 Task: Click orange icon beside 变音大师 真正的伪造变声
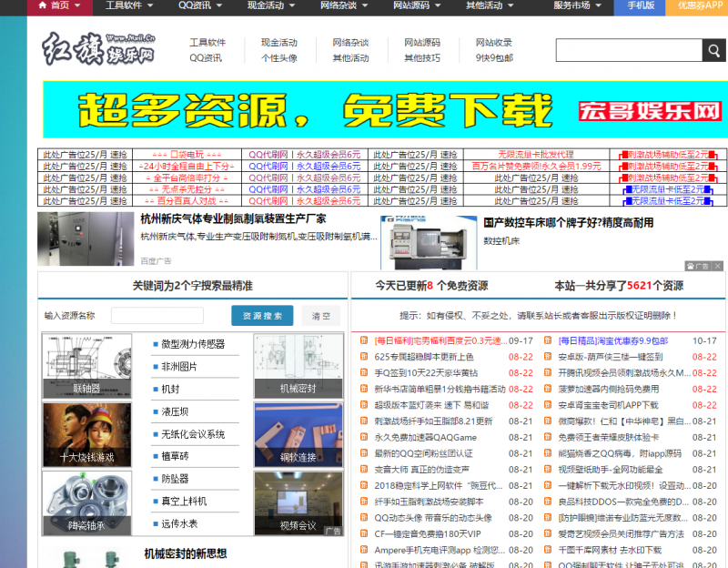[x=364, y=469]
